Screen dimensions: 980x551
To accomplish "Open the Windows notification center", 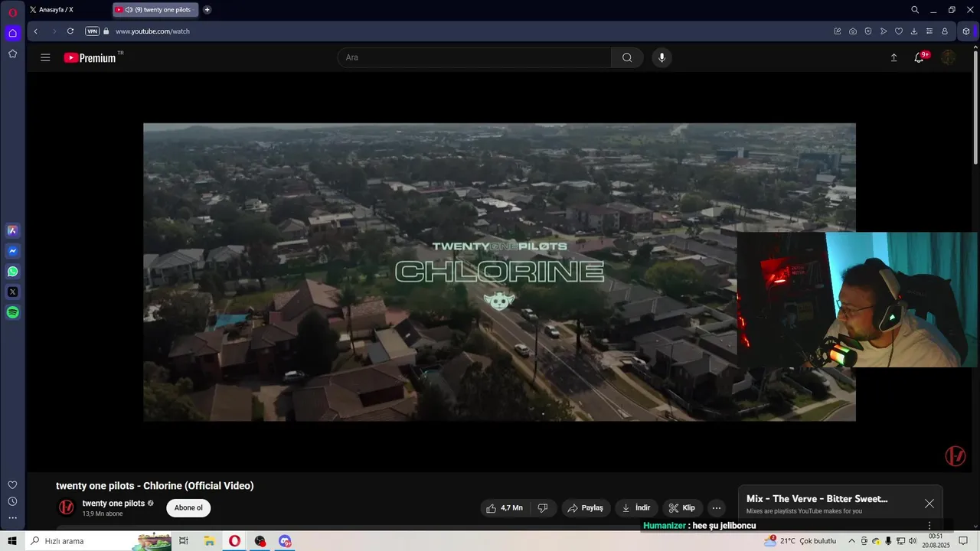I will (964, 541).
